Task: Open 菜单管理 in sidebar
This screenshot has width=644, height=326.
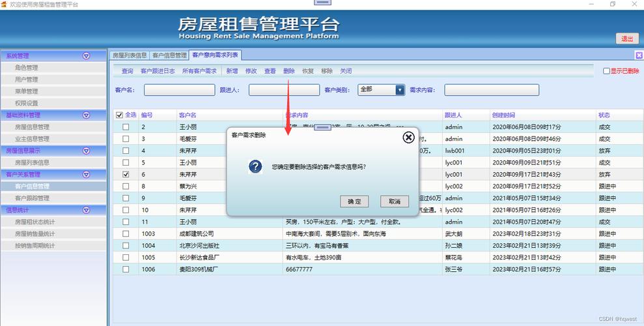Action: [x=26, y=91]
